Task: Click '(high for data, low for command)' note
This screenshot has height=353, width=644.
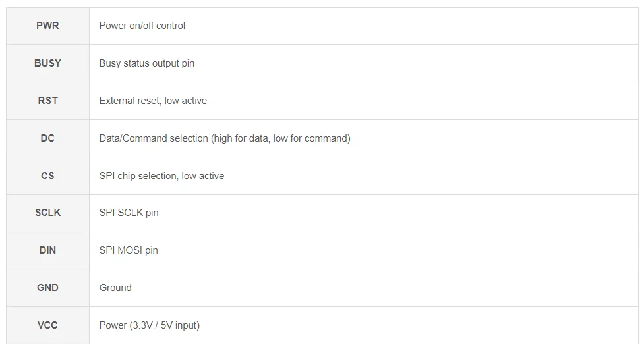Action: point(281,138)
